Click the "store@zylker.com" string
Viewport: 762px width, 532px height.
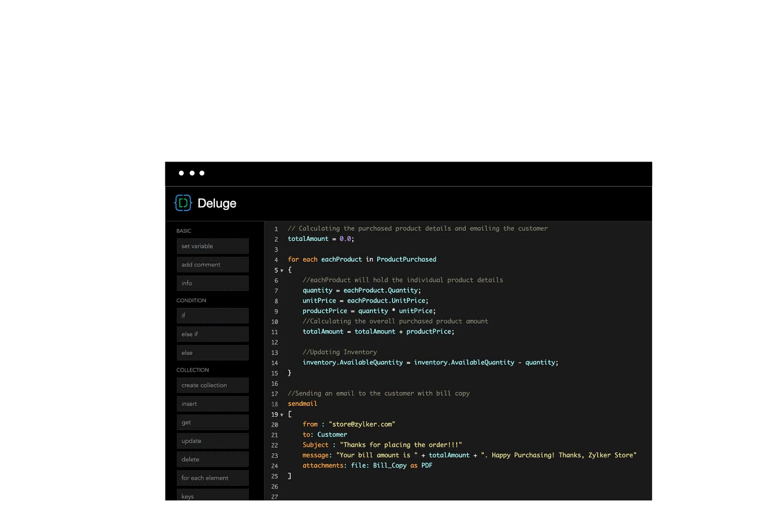tap(362, 424)
